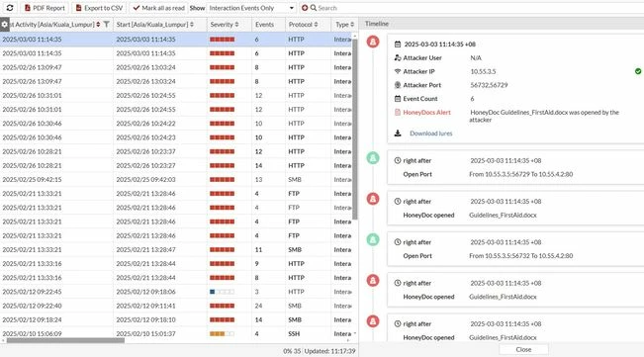Image resolution: width=644 pixels, height=357 pixels.
Task: Click severity bar of the SSH row
Action: [x=223, y=334]
